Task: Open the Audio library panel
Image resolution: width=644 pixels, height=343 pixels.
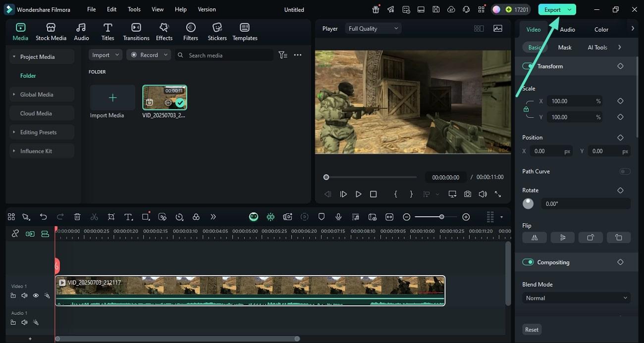Action: [x=81, y=32]
